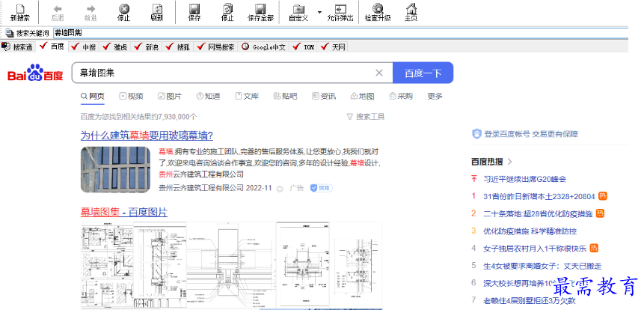Open hot search 31省份昨日新增本土2328+20804
Viewport: 644px width, 310px height.
click(539, 196)
